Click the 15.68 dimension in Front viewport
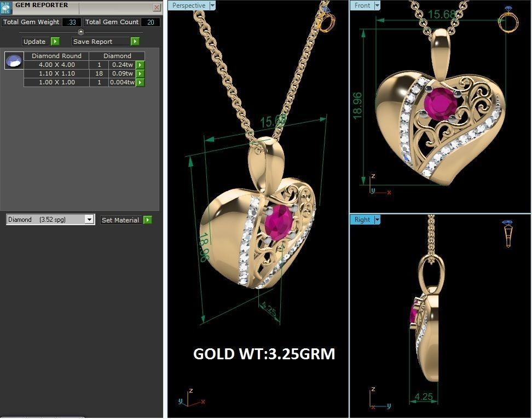532x419 pixels. click(442, 14)
